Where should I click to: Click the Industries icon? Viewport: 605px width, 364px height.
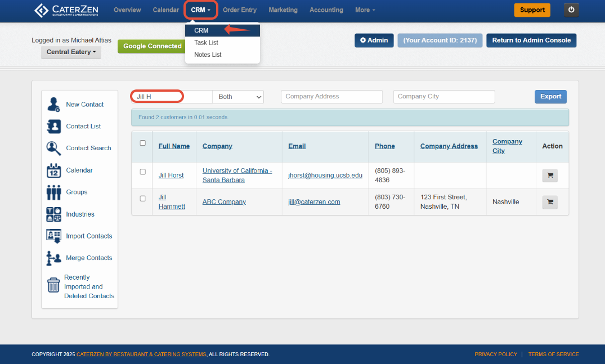(x=53, y=214)
